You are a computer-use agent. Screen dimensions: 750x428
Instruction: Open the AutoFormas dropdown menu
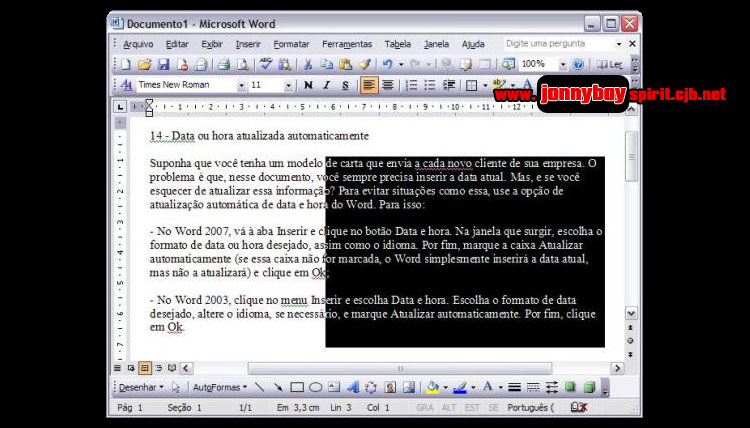220,387
